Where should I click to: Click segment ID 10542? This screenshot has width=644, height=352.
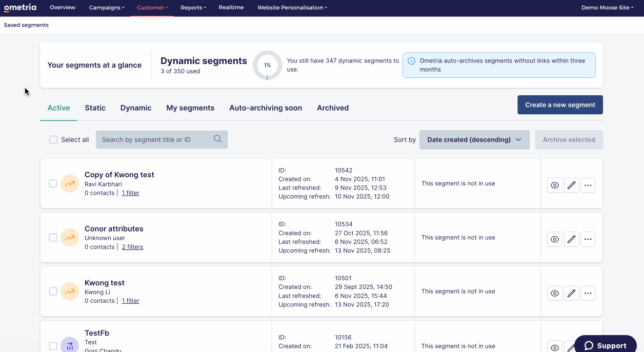point(344,171)
